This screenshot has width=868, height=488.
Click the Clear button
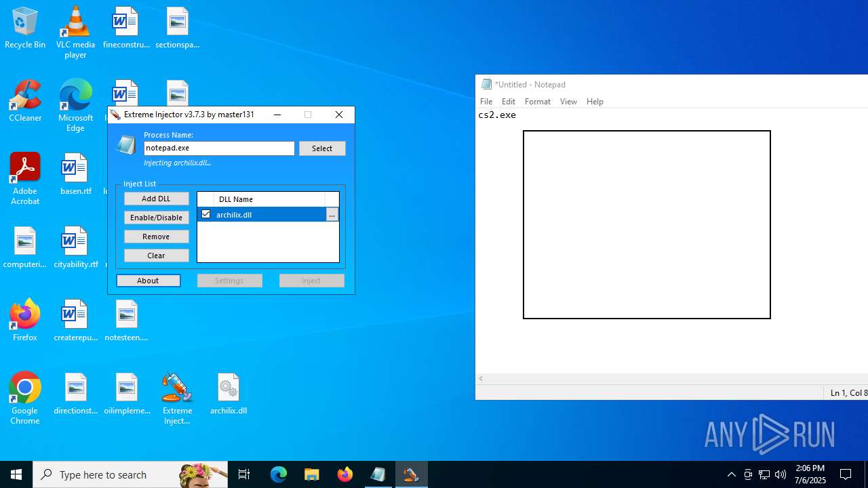tap(156, 256)
